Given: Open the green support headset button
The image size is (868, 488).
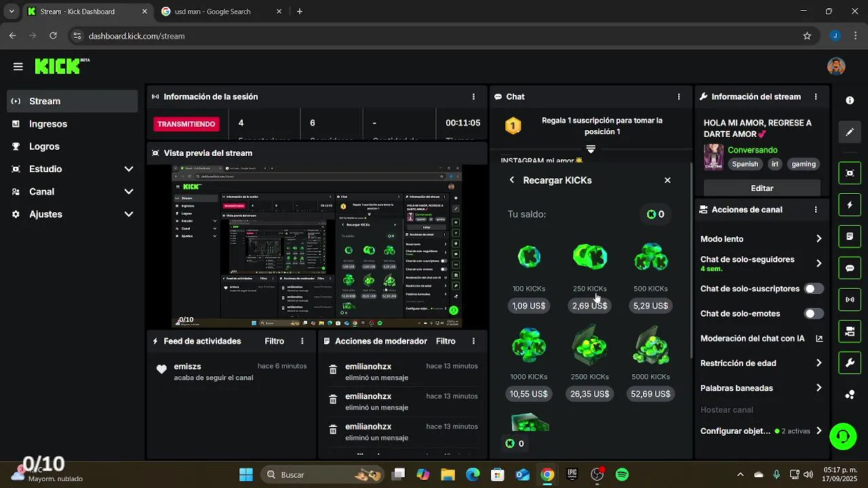Looking at the screenshot, I should tap(843, 436).
